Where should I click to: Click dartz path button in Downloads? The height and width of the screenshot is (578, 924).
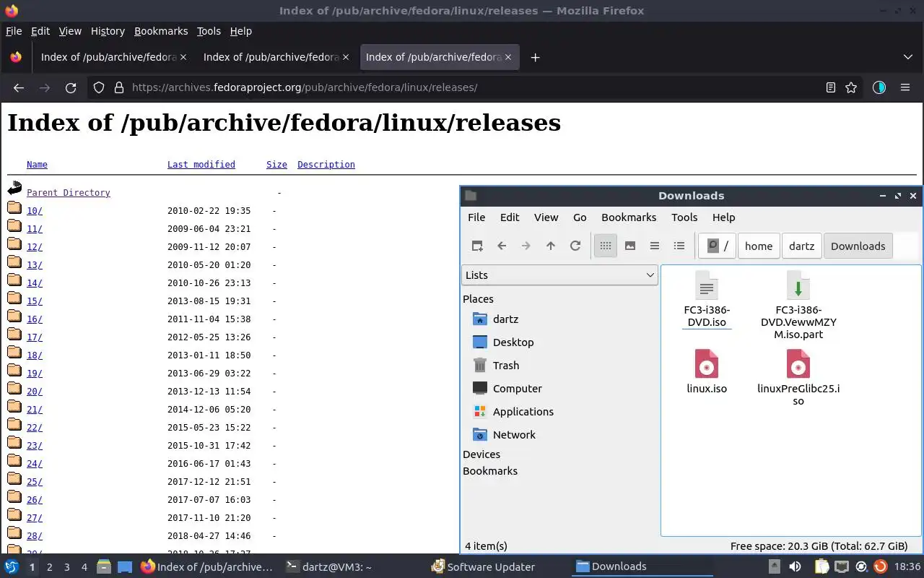[x=801, y=246]
